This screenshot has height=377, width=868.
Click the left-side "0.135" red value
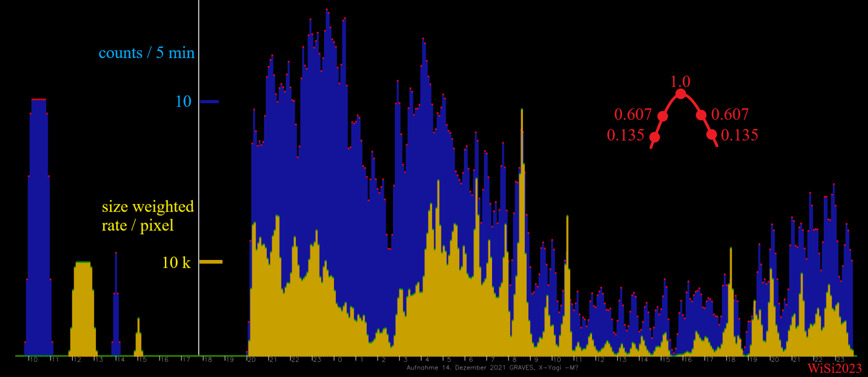[625, 135]
